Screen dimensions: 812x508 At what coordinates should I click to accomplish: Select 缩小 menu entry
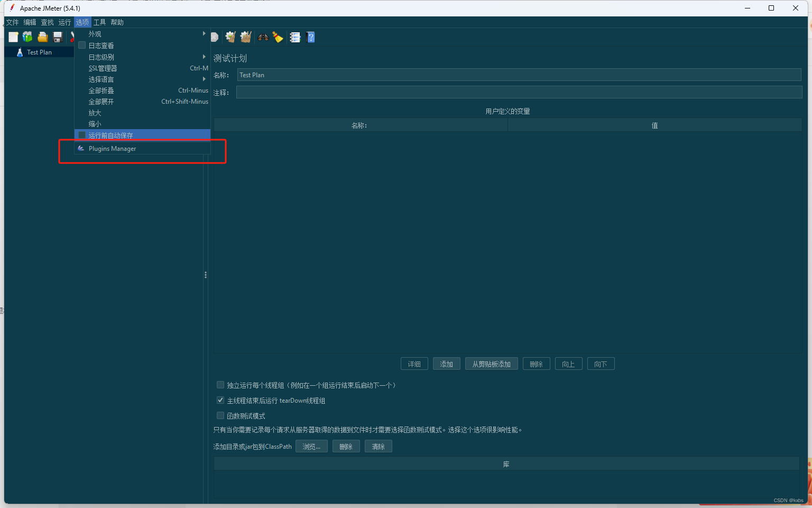point(142,124)
